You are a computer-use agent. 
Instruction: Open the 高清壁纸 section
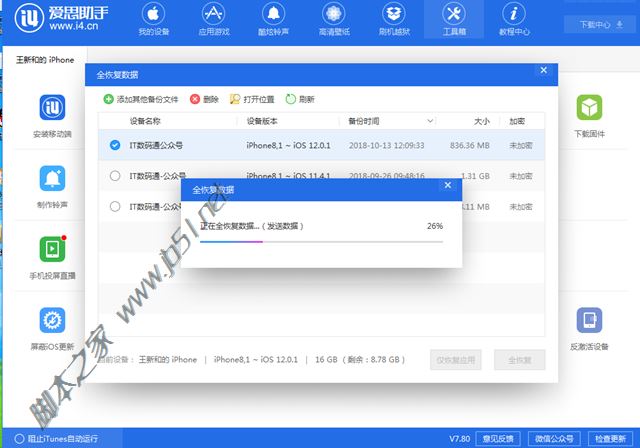(x=334, y=19)
